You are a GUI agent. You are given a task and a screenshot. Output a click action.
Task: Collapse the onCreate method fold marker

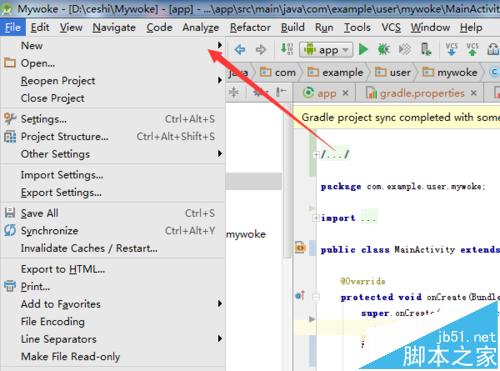[x=316, y=297]
